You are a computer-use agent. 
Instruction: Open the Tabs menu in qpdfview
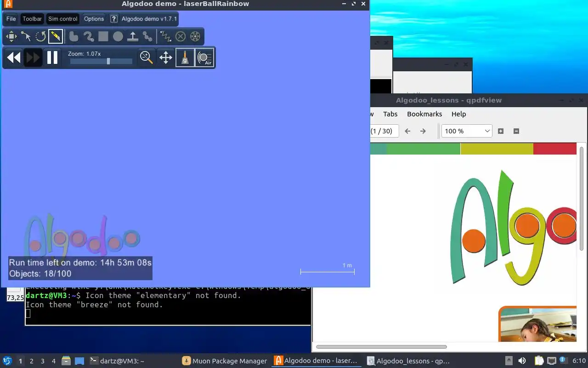click(390, 114)
